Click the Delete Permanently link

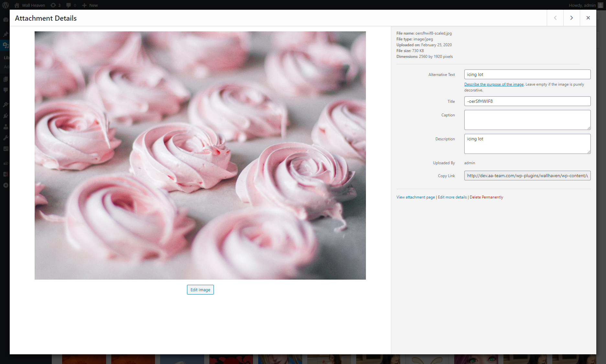click(486, 197)
